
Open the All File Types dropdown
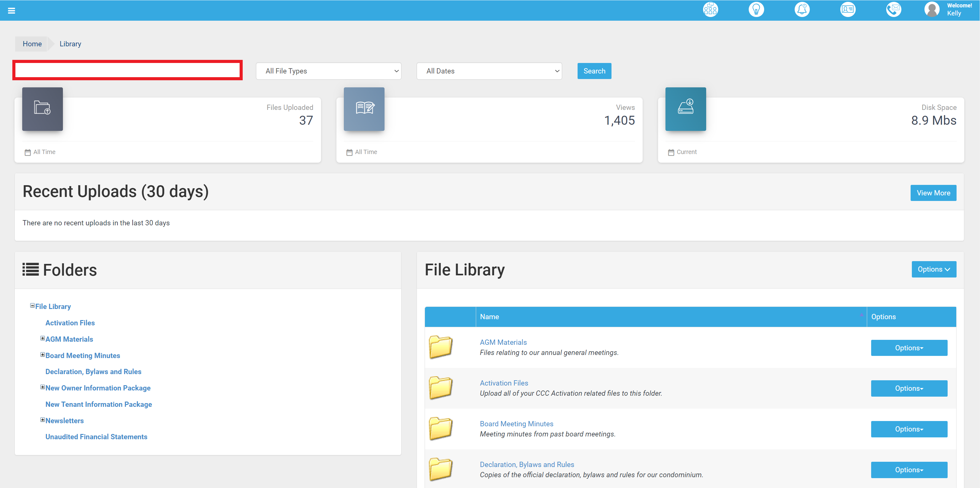328,71
